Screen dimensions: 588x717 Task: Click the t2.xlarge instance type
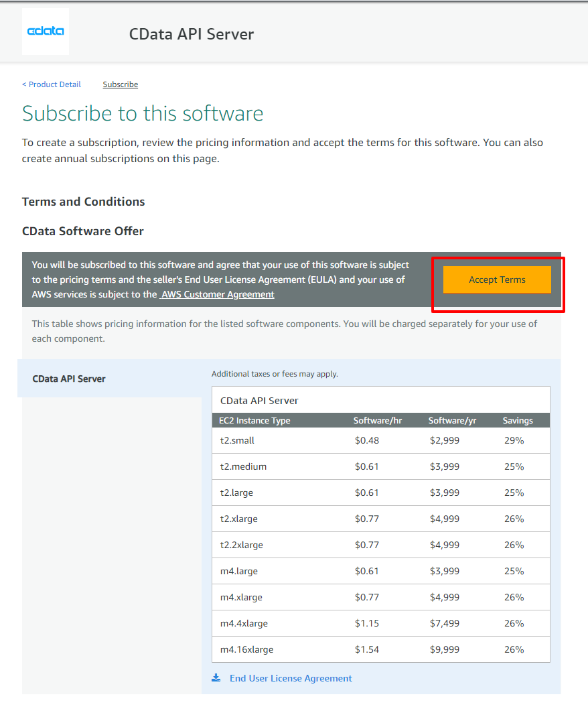[x=238, y=519]
